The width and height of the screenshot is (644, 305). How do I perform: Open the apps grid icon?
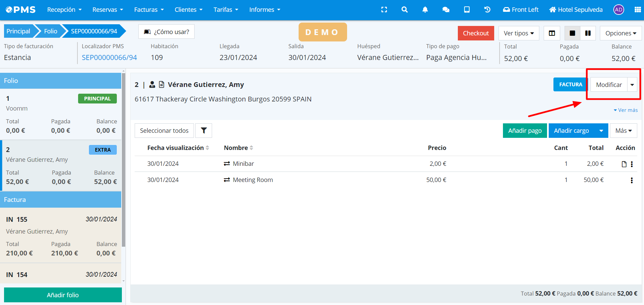(x=637, y=10)
